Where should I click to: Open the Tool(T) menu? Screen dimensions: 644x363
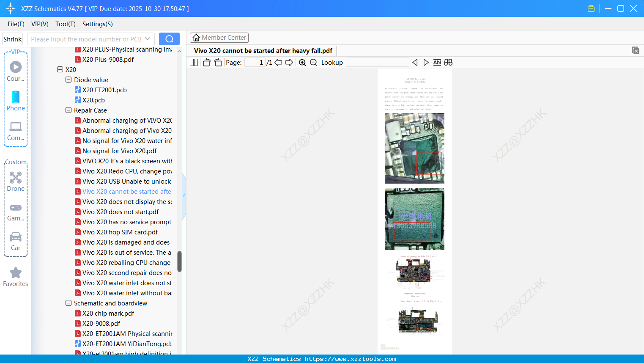pyautogui.click(x=66, y=24)
